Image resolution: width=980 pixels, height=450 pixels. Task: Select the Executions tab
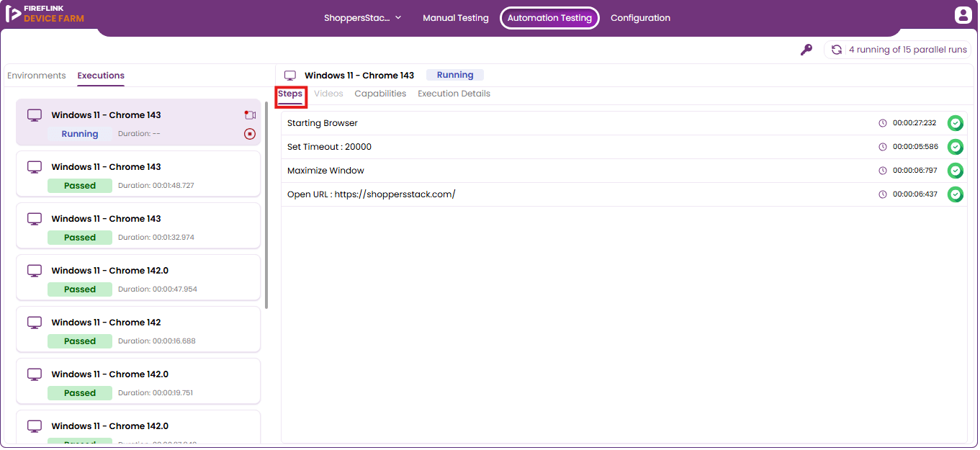(101, 76)
